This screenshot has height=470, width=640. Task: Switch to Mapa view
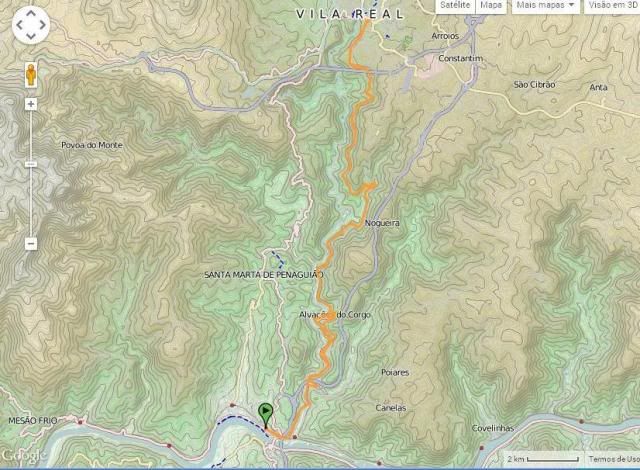[x=491, y=5]
